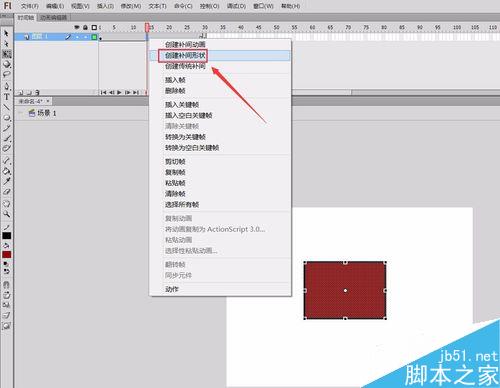Select the Hand tool
Viewport: 500px width, 388px height.
click(x=6, y=204)
